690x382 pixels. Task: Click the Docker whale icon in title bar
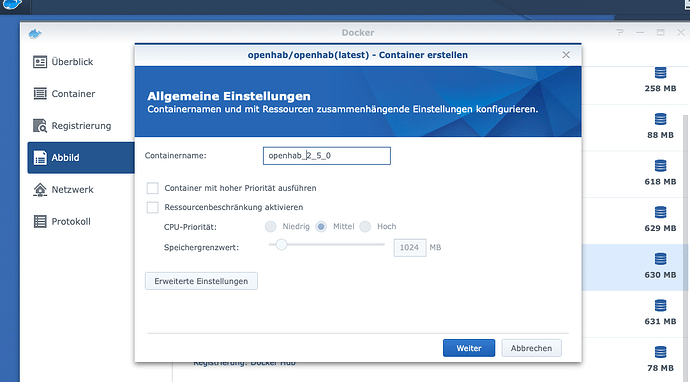click(x=35, y=33)
